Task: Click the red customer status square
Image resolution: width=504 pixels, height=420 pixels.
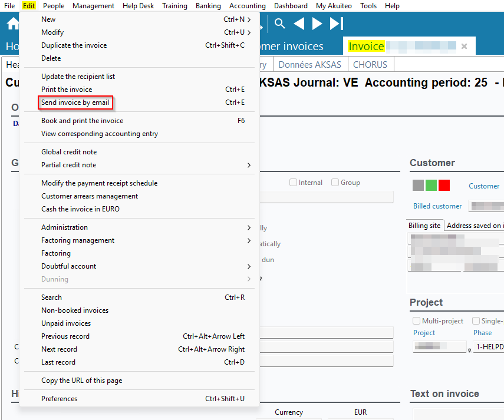Action: tap(444, 186)
